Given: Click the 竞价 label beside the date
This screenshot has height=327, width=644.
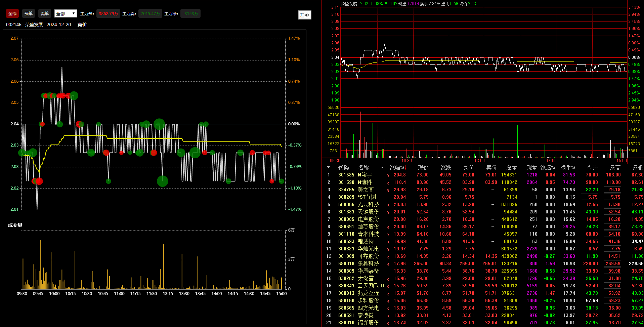Looking at the screenshot, I should pyautogui.click(x=82, y=25).
